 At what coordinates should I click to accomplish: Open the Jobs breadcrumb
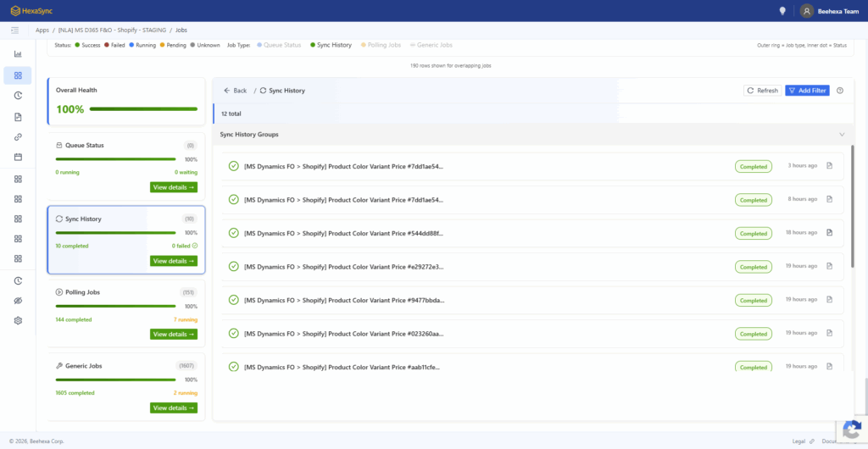pyautogui.click(x=181, y=30)
